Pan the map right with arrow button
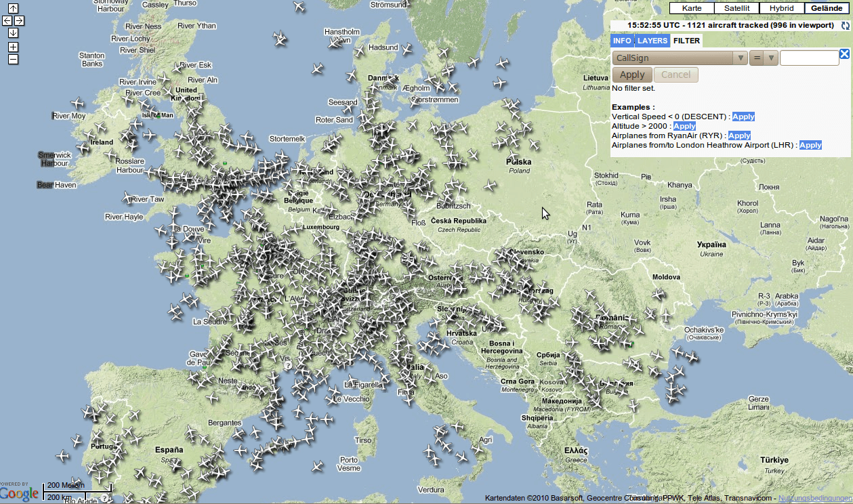Screen dimensions: 853x504 (20, 21)
